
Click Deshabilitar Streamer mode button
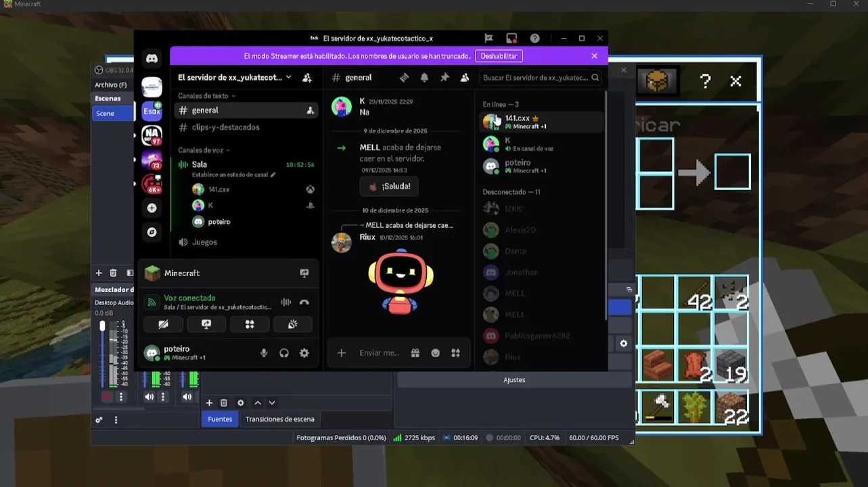(x=499, y=56)
